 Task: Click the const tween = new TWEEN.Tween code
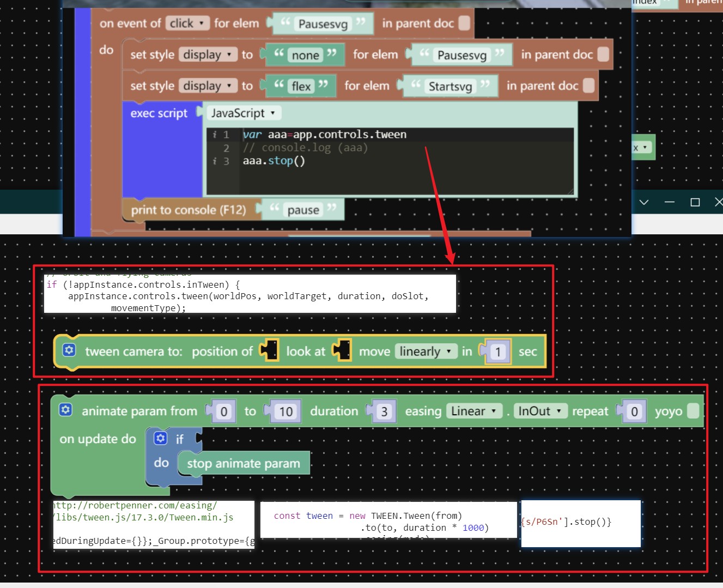(368, 516)
